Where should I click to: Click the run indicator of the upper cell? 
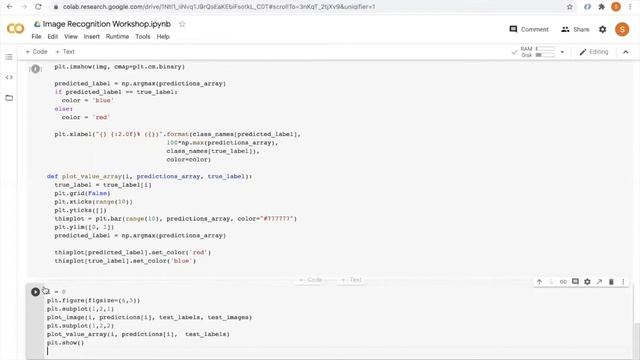(x=36, y=69)
